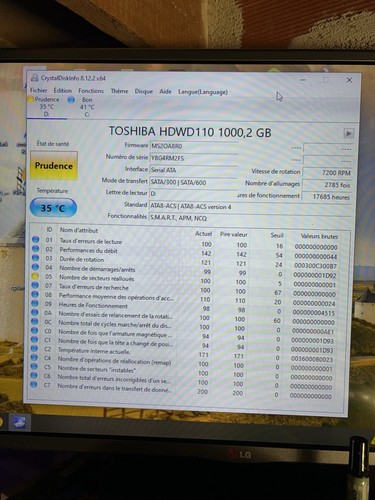The height and width of the screenshot is (500, 375).
Task: Click the blue status icon for attribute C1
Action: pos(34,339)
